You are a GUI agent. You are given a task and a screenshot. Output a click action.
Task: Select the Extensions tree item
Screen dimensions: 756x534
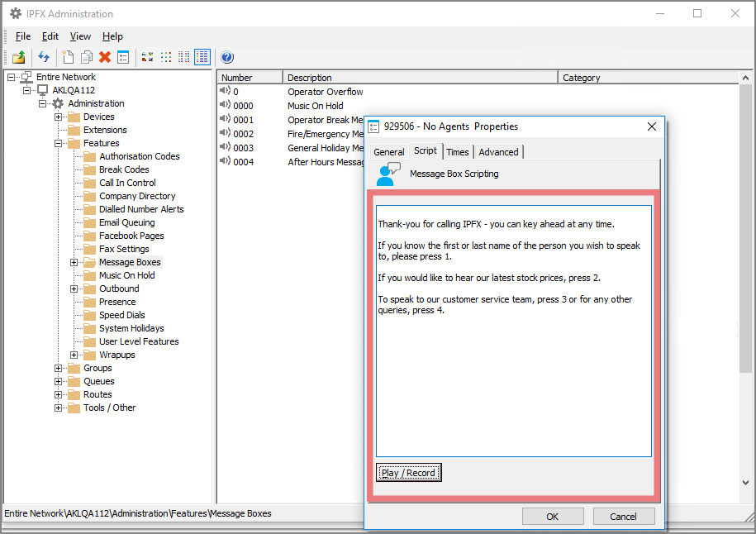[105, 130]
